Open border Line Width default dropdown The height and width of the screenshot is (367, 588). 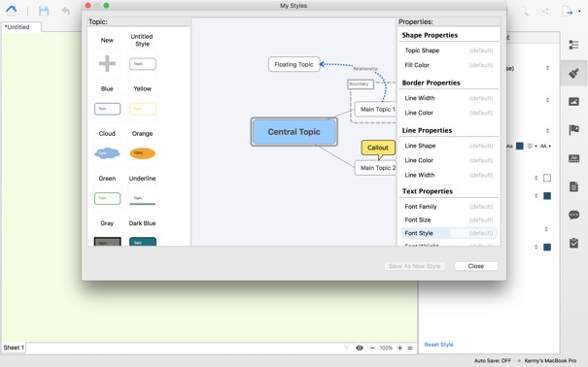(x=481, y=98)
